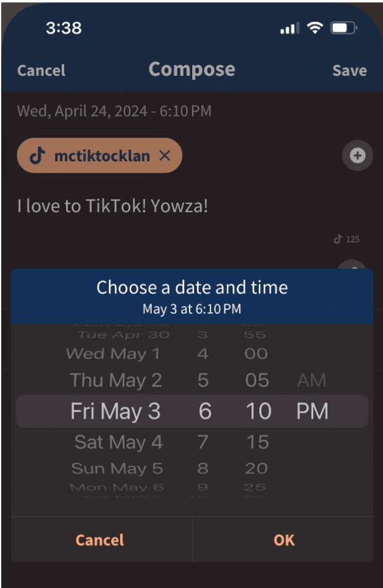
Task: Save the scheduled post
Action: (x=349, y=70)
